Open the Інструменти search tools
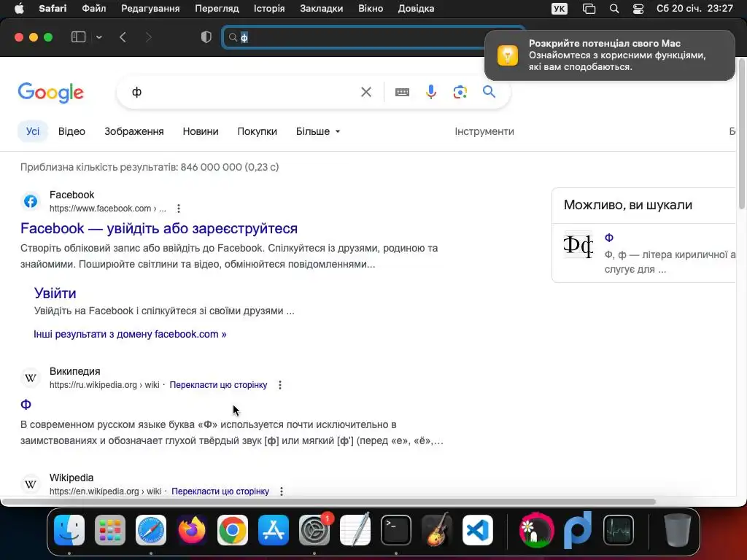 (x=484, y=131)
